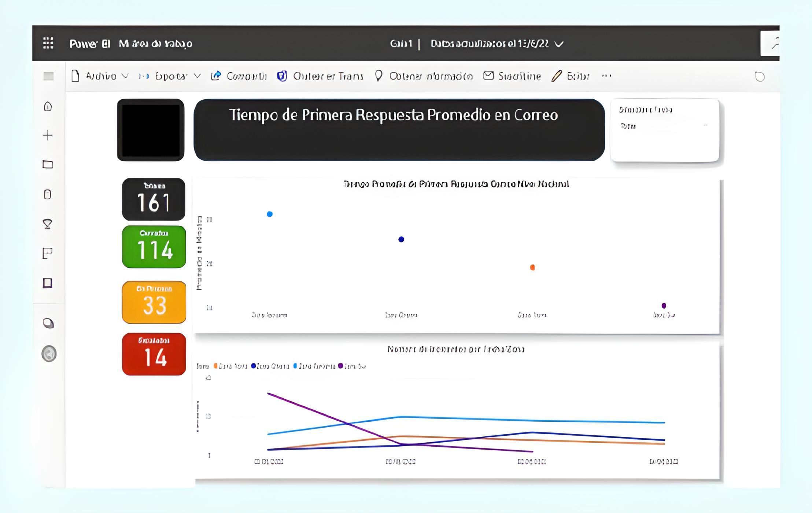812x513 pixels.
Task: Click the purple legend swatch in line chart
Action: pos(340,366)
